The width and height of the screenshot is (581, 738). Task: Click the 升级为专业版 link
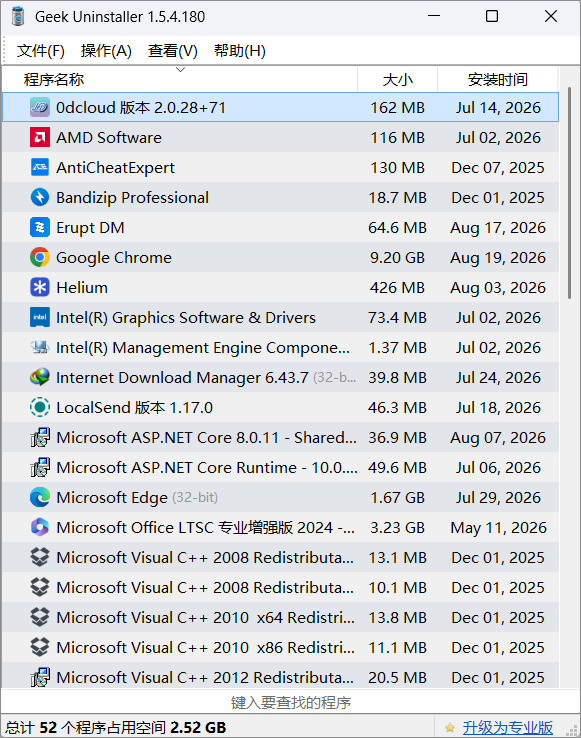point(508,728)
